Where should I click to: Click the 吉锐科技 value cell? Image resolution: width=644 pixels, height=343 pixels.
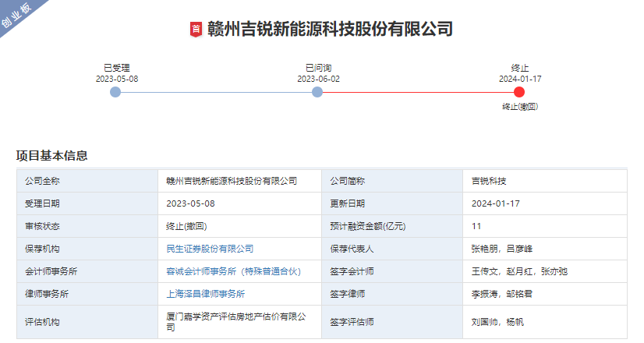point(545,181)
